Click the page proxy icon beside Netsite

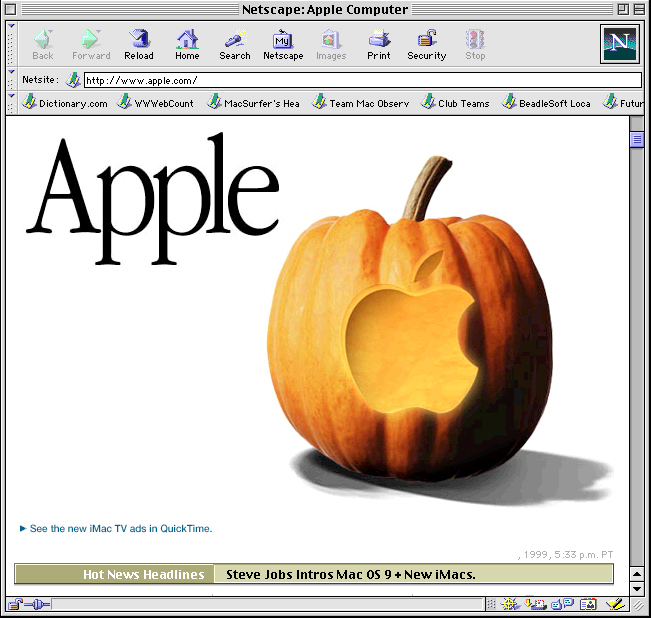tap(73, 80)
